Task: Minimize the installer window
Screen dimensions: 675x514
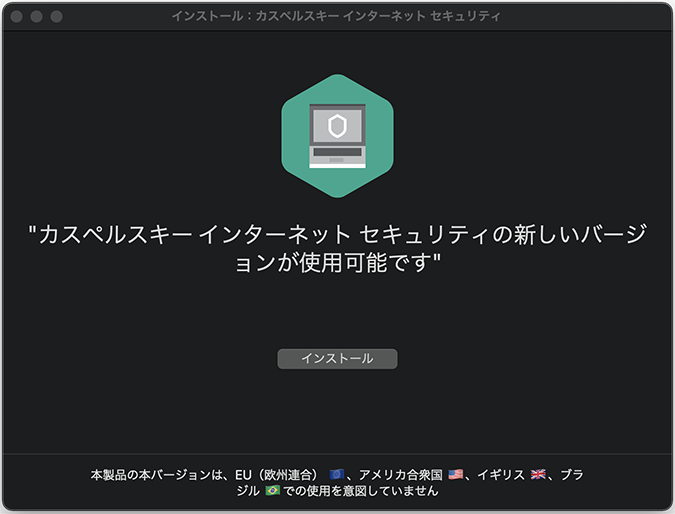Action: pos(37,16)
